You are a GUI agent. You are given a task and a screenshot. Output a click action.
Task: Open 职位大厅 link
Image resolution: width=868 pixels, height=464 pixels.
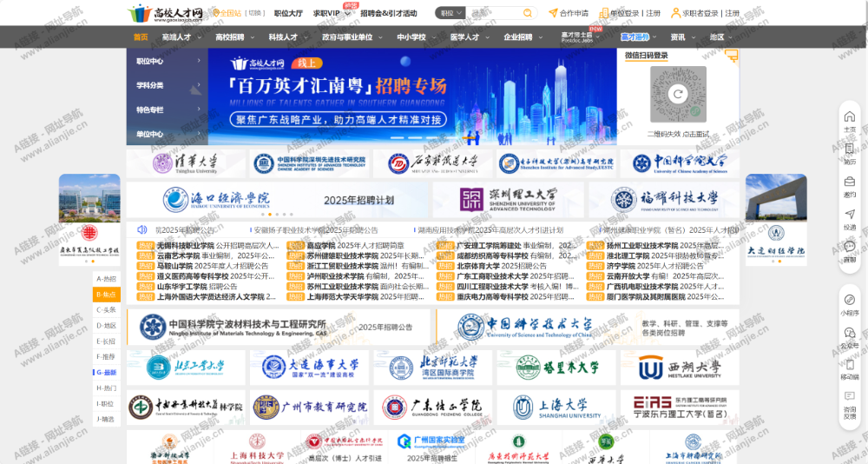point(288,13)
